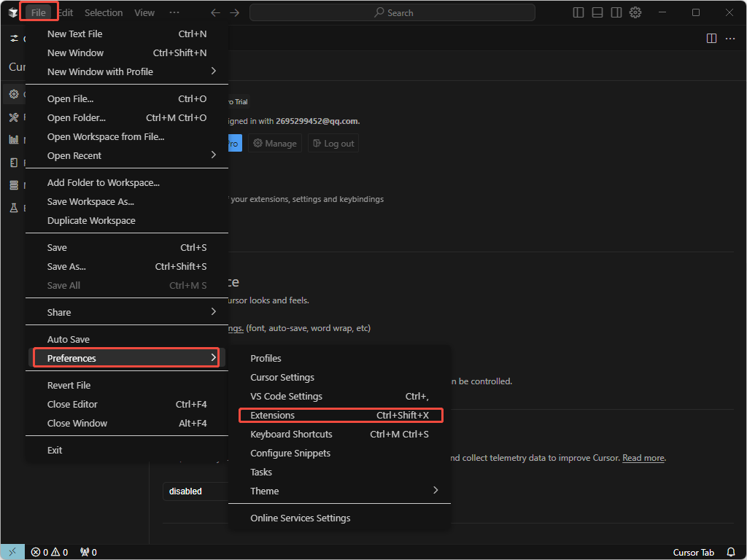Click the title bar Search field
The width and height of the screenshot is (747, 560).
(392, 13)
